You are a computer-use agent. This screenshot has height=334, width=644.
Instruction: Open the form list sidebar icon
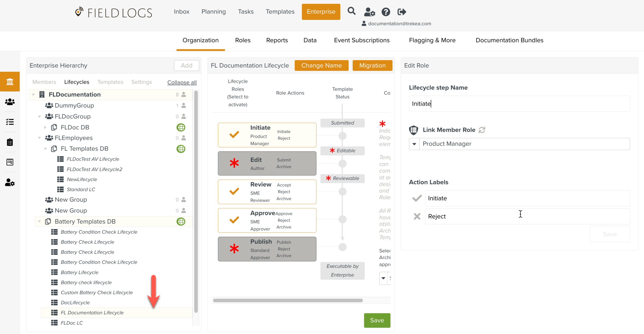10,162
